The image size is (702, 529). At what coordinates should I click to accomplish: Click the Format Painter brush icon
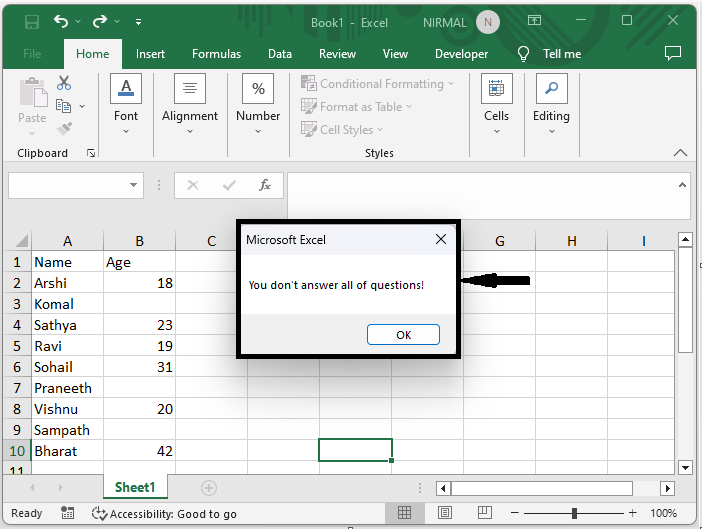point(64,129)
